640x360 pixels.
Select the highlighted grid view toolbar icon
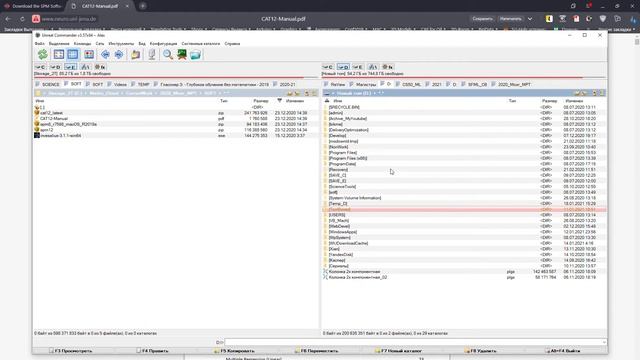73,54
